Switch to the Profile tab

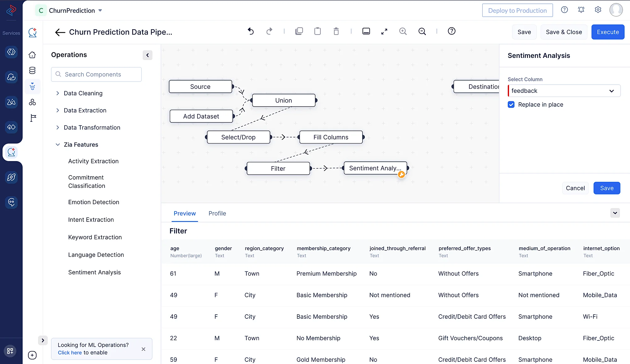(217, 213)
